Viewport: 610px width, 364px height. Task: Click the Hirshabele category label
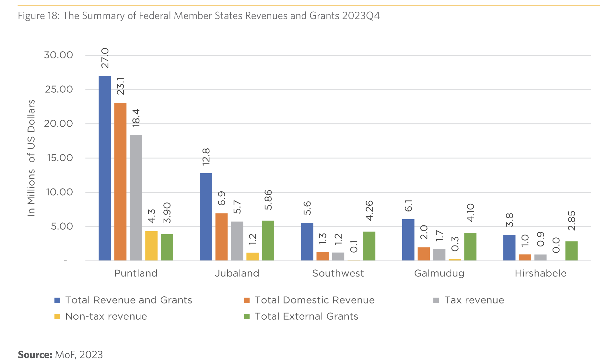[541, 273]
